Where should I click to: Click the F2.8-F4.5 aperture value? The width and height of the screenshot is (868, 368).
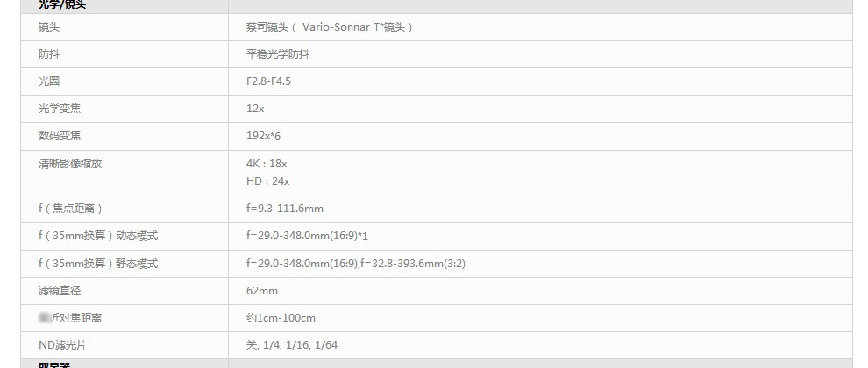click(x=268, y=81)
